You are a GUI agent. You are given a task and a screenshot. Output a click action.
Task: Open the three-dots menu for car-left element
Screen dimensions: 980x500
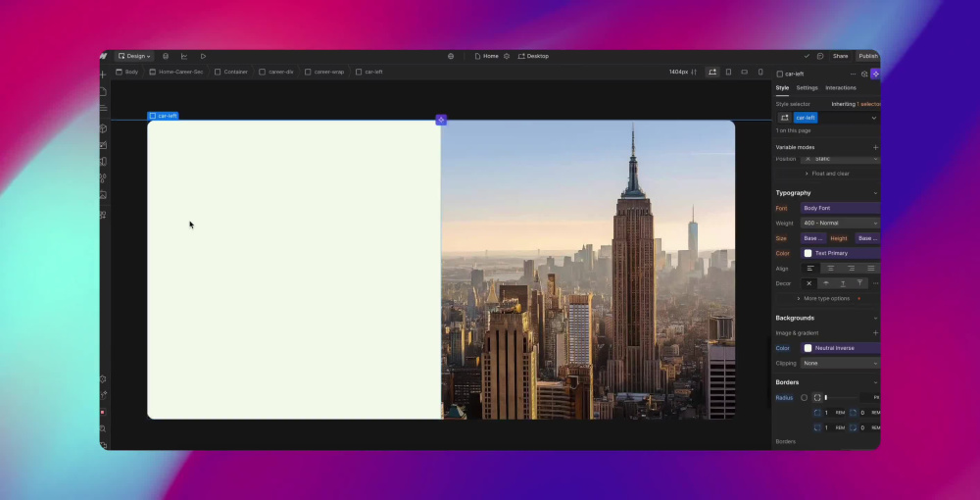pyautogui.click(x=854, y=74)
